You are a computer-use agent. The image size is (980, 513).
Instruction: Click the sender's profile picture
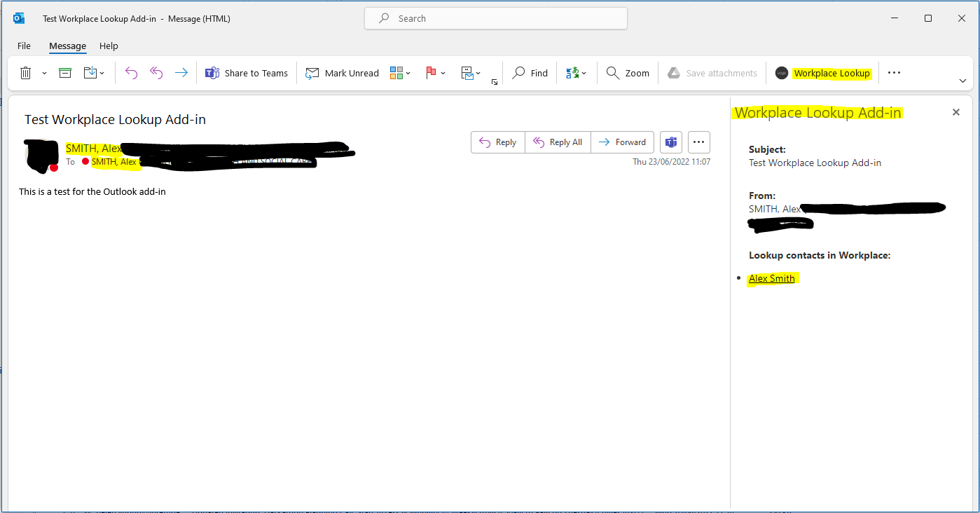pyautogui.click(x=41, y=156)
